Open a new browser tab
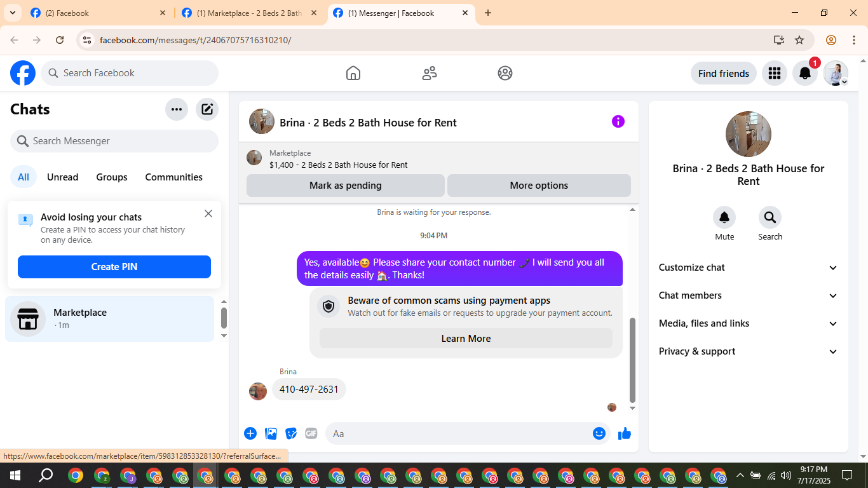 pos(488,13)
